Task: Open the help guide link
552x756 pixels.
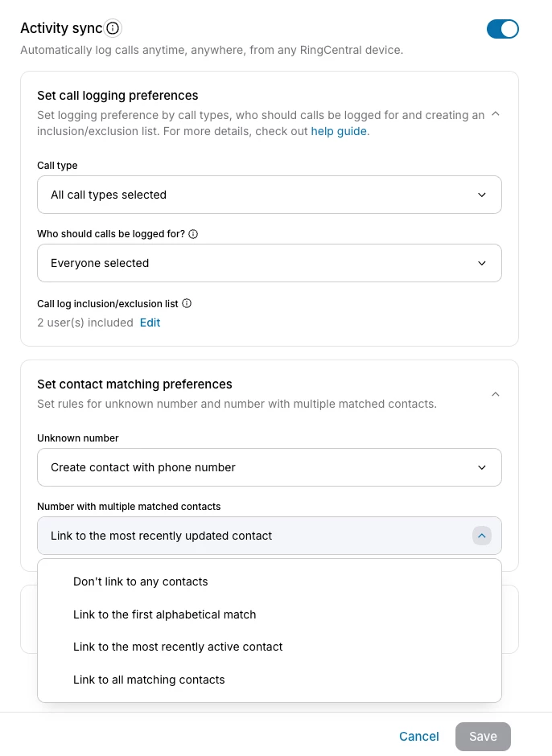Action: [x=339, y=131]
